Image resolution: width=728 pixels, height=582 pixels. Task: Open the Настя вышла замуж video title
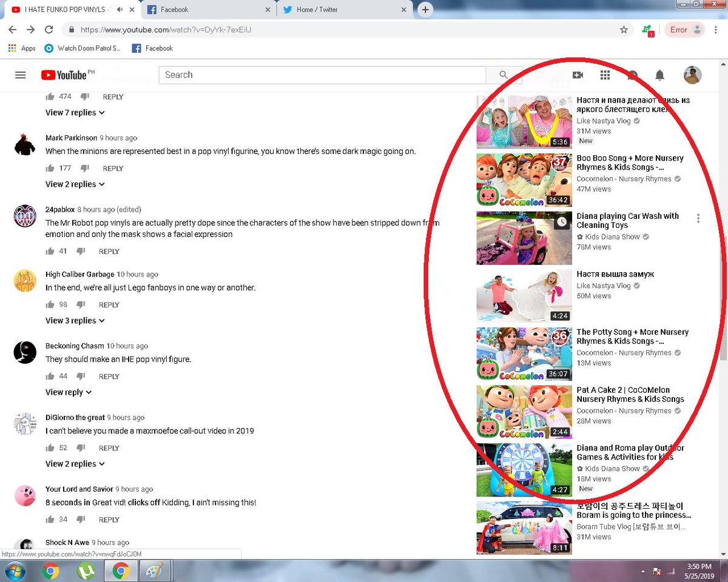click(x=615, y=274)
